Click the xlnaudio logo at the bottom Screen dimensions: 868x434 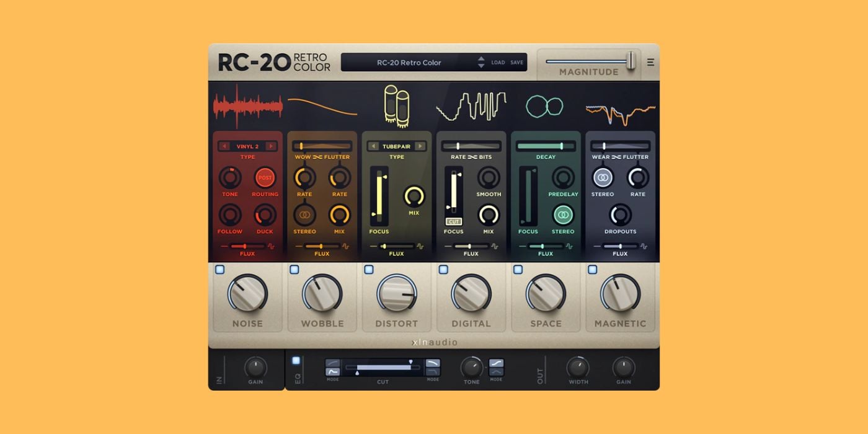click(434, 342)
